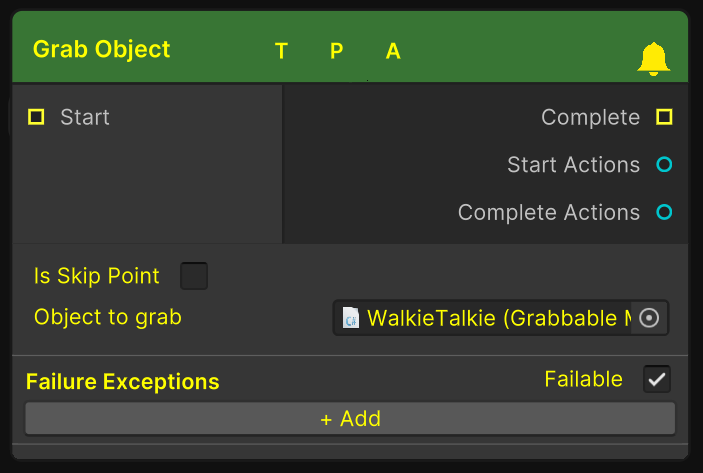Click the Start input port square
The width and height of the screenshot is (703, 473).
pyautogui.click(x=36, y=117)
